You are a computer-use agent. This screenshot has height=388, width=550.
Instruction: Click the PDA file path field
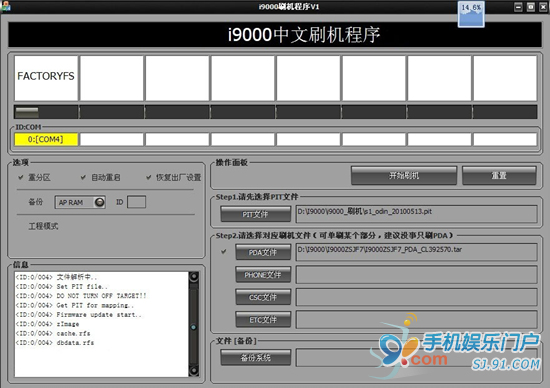[x=416, y=252]
